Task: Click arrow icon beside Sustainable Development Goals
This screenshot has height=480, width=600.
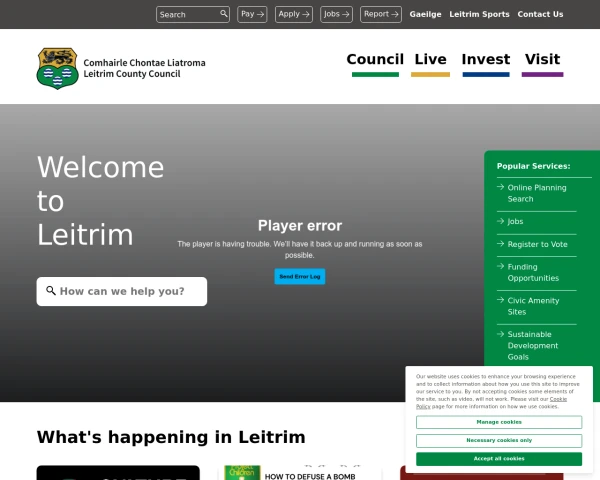Action: pyautogui.click(x=500, y=334)
